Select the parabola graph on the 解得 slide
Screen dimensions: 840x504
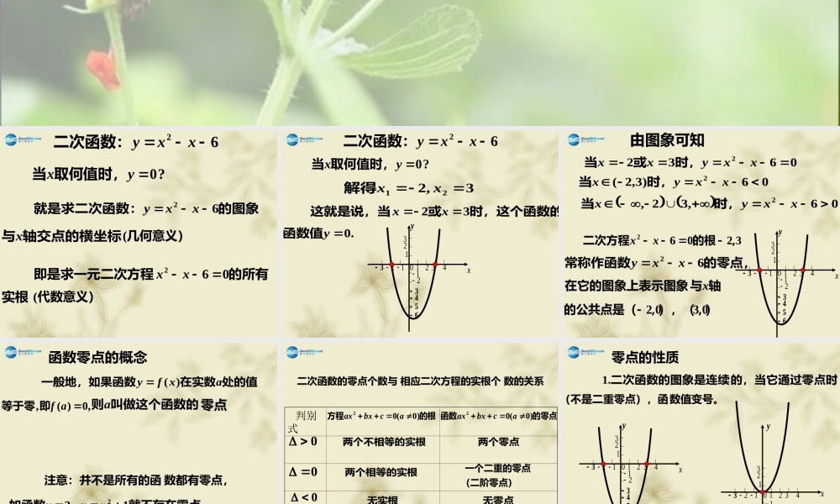[x=417, y=277]
